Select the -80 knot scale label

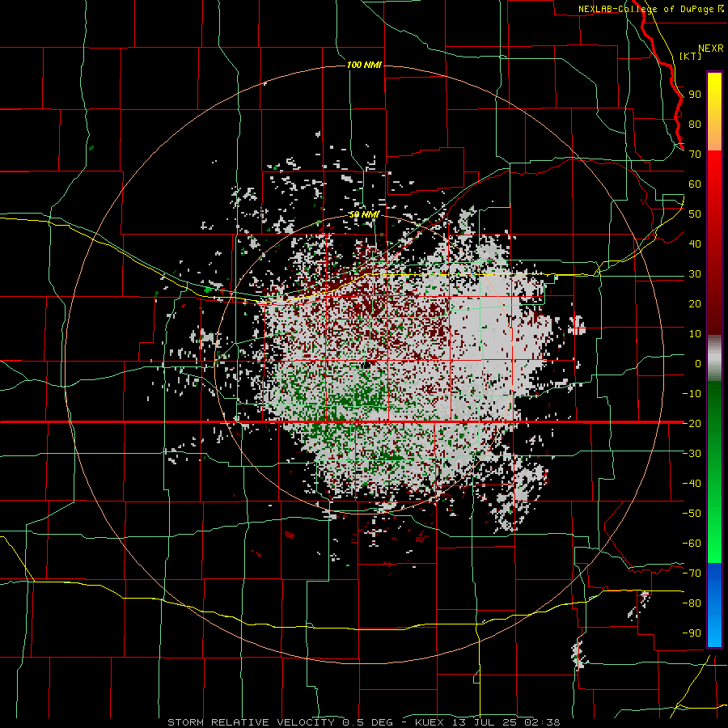[692, 603]
